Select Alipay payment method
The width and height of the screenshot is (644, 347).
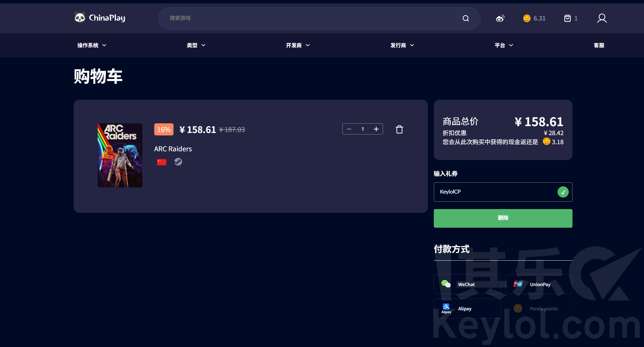[467, 308]
